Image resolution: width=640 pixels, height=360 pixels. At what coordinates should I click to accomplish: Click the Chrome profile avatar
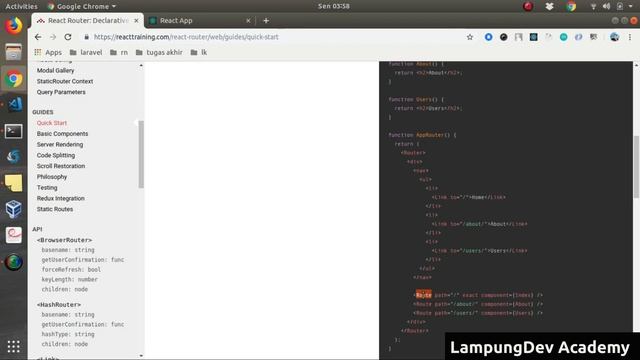click(x=614, y=37)
